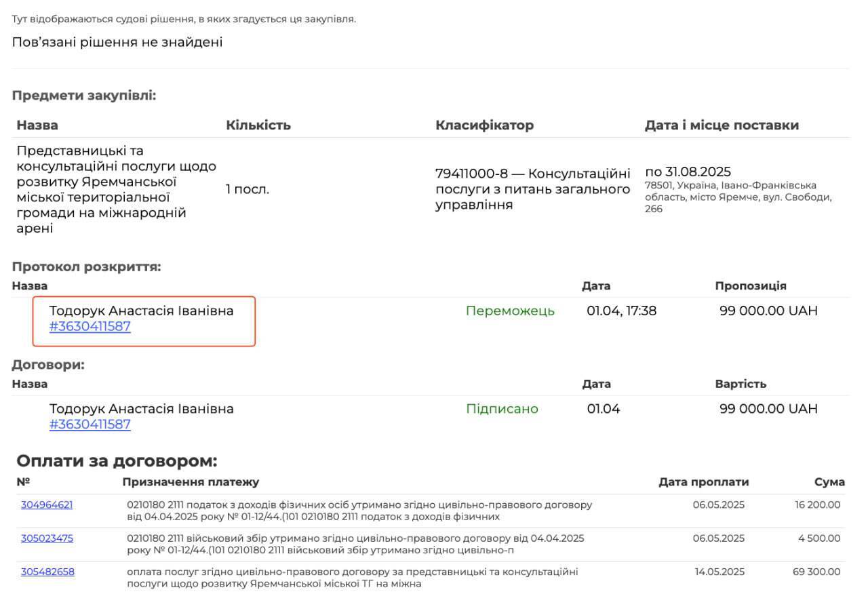
Task: Click the green Переможець status
Action: point(510,311)
